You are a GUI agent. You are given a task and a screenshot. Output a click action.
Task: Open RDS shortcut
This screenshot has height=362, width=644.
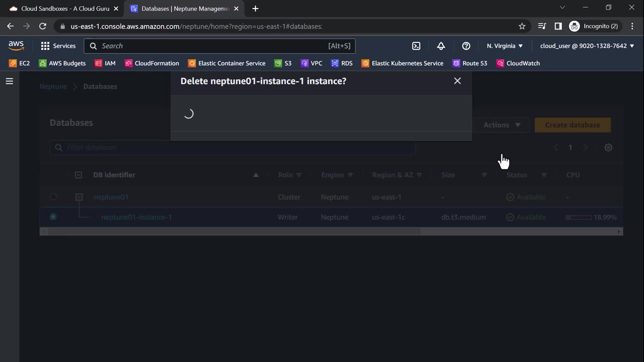(342, 63)
